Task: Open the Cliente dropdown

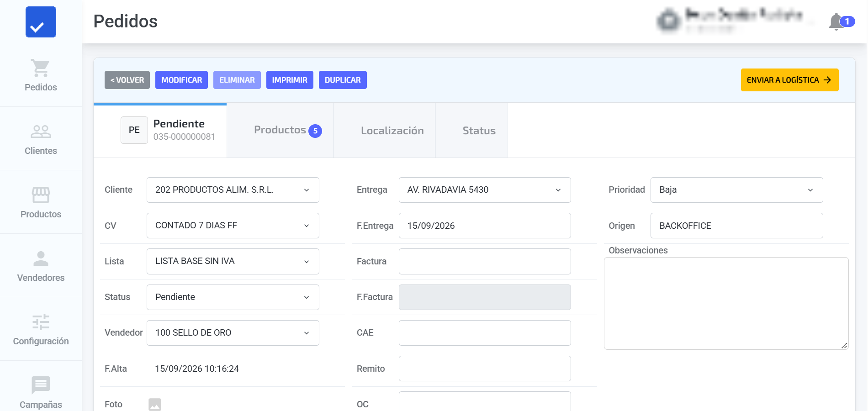Action: (233, 190)
